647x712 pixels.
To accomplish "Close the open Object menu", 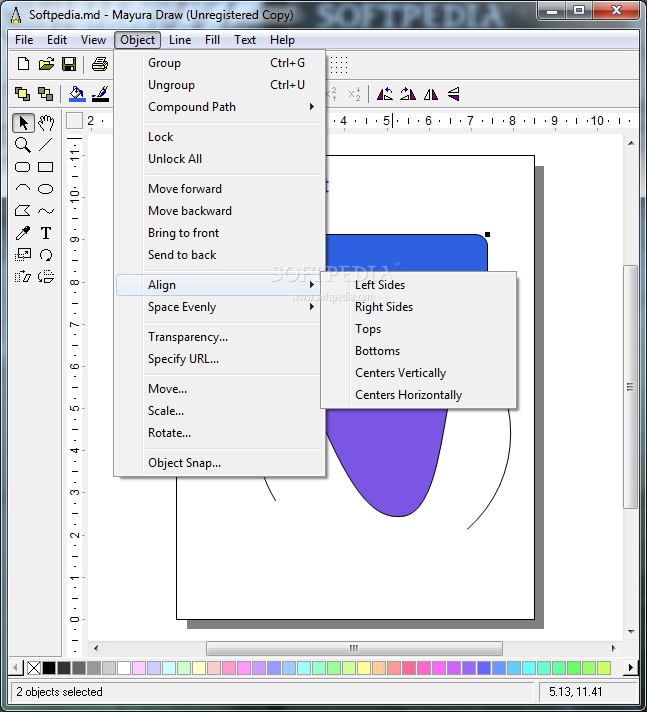I will (137, 40).
